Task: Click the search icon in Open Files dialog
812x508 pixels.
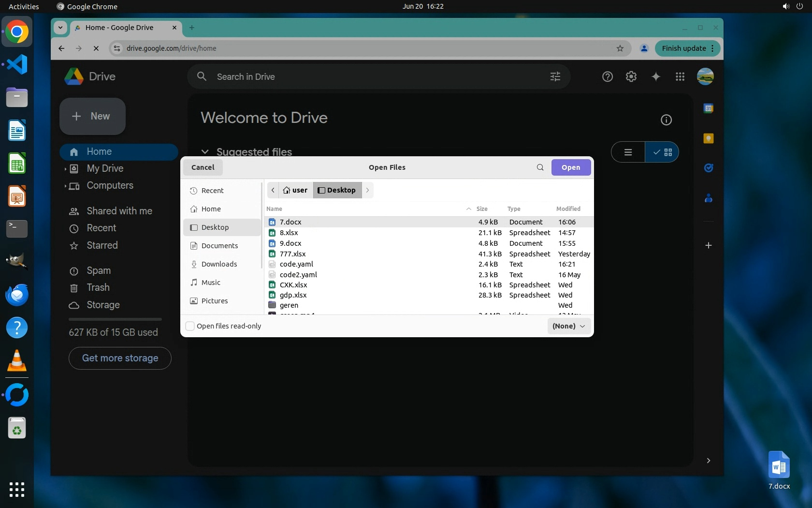Action: [540, 167]
